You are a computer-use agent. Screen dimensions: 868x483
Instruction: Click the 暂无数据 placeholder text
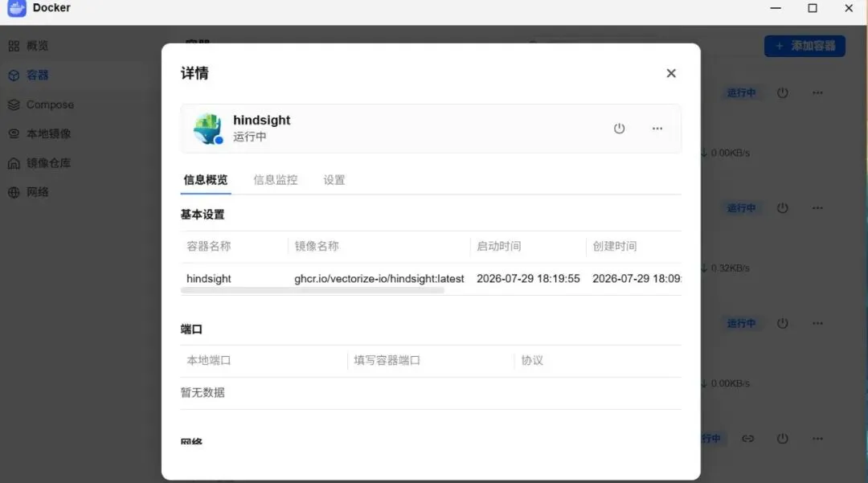tap(203, 393)
